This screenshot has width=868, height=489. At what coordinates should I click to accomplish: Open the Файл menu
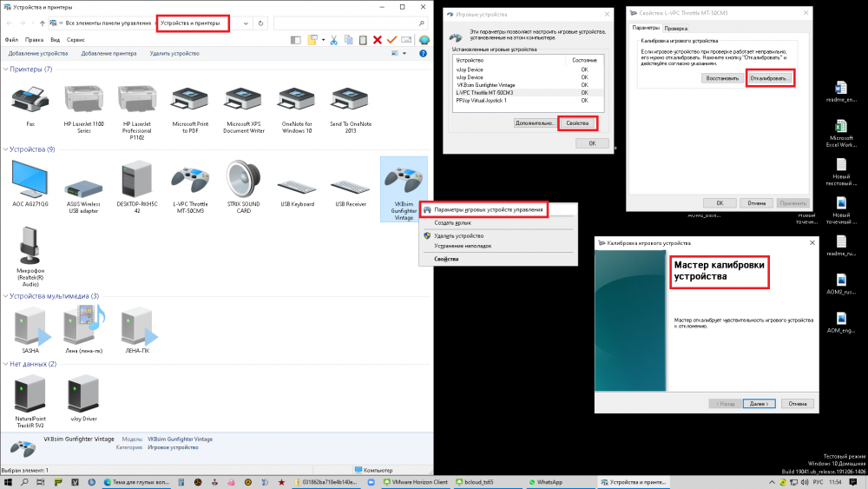[x=11, y=40]
